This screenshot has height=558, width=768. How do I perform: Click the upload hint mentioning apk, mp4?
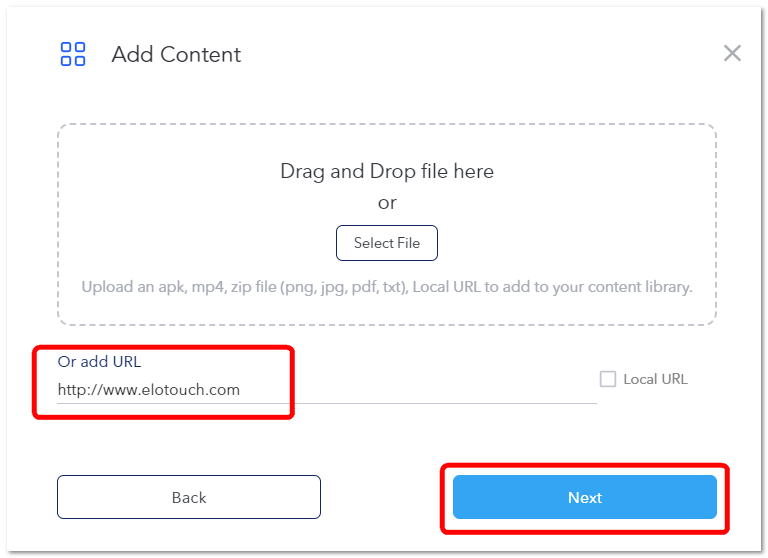pyautogui.click(x=387, y=287)
